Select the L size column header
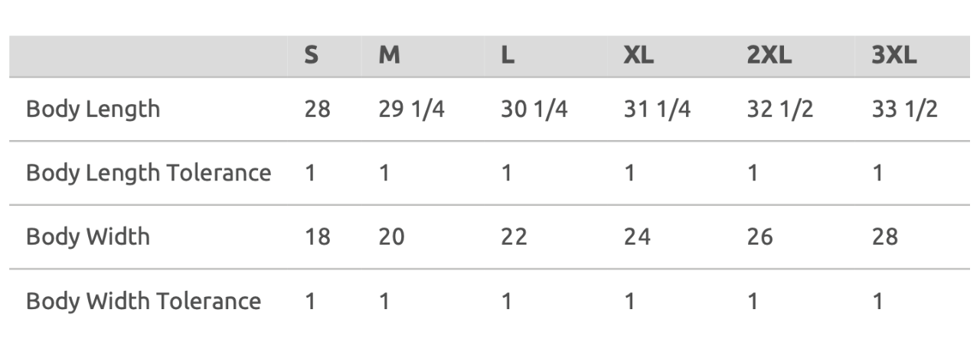This screenshot has width=980, height=352. pyautogui.click(x=507, y=56)
